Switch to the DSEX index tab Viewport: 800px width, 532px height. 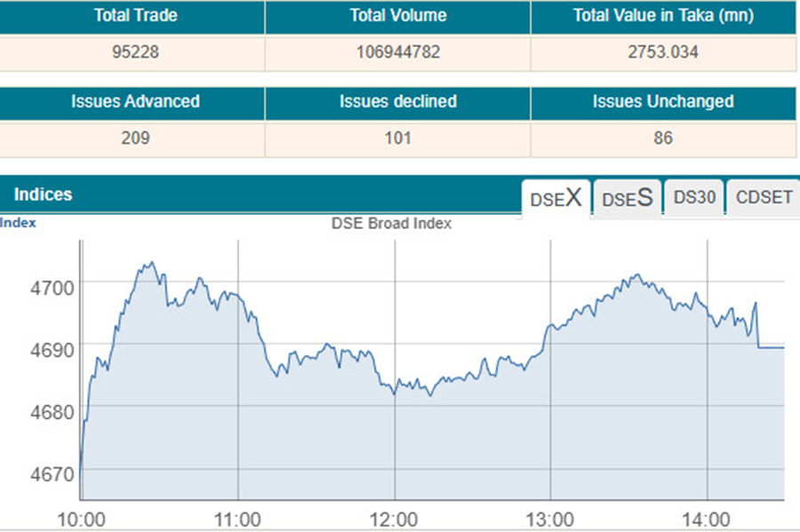[556, 198]
